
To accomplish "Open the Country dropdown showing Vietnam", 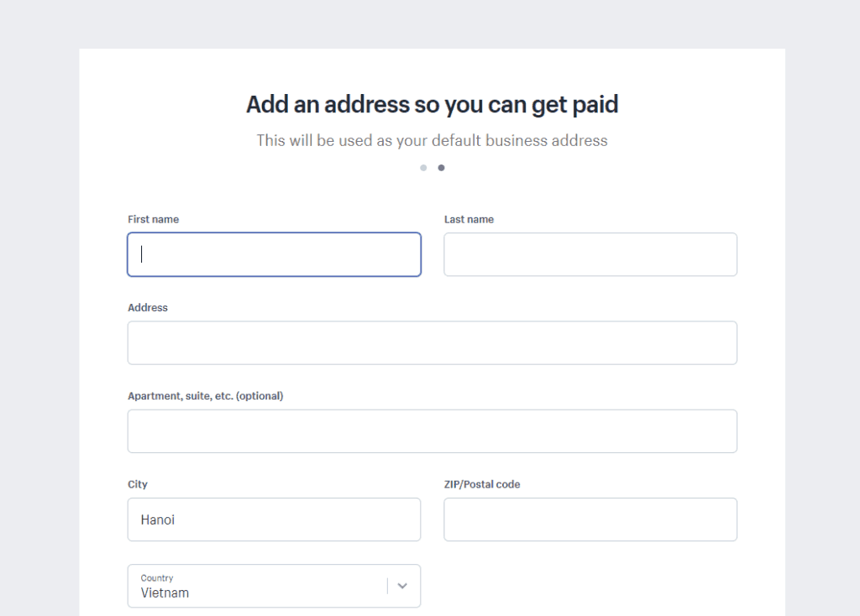I will pos(275,586).
